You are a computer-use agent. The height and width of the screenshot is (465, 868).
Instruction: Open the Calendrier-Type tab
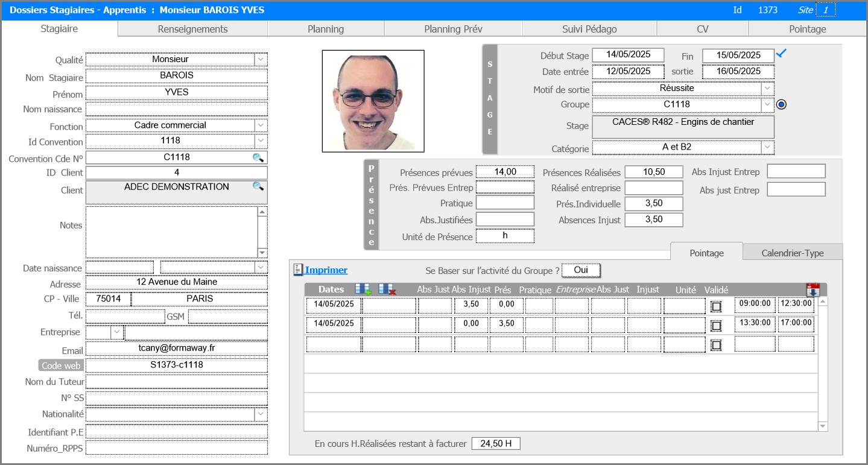tap(792, 253)
